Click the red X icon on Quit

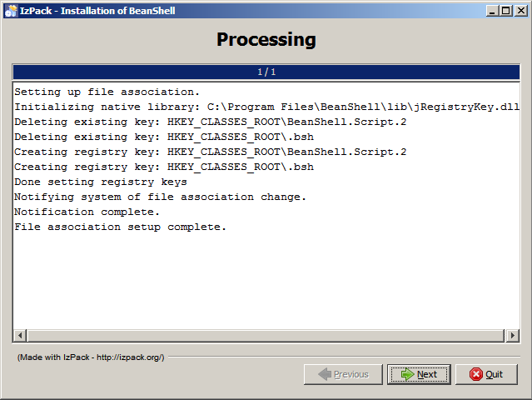pyautogui.click(x=476, y=374)
